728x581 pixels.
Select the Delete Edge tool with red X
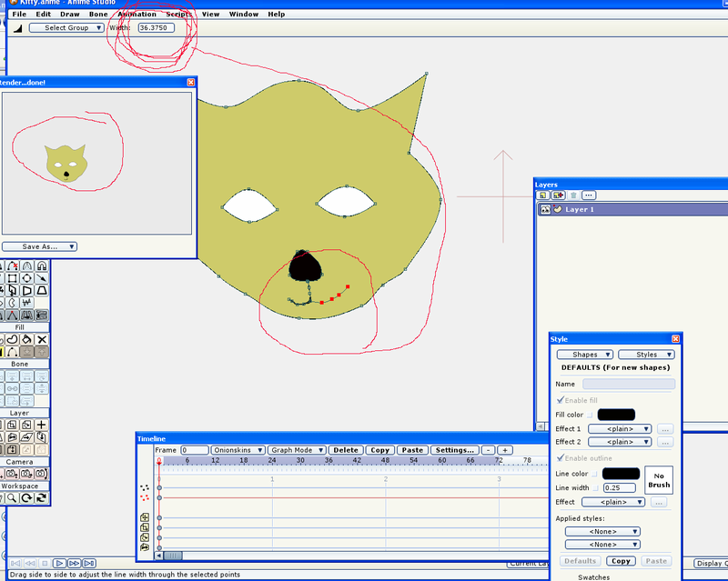pyautogui.click(x=13, y=265)
